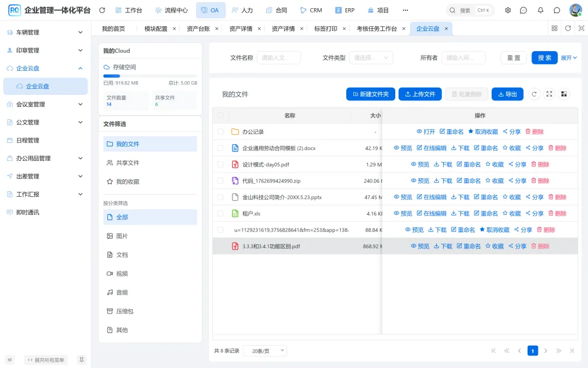The width and height of the screenshot is (588, 368).
Task: Expand the 车辆管理 sidebar menu
Action: (x=45, y=32)
